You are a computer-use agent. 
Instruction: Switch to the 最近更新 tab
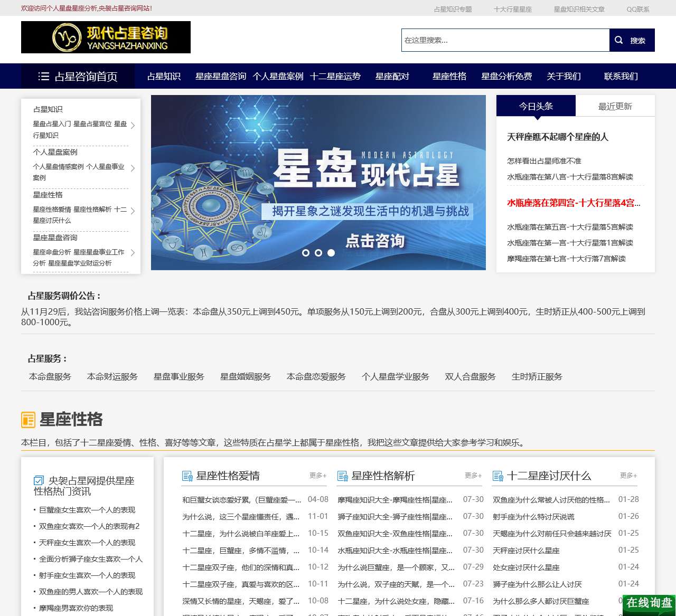point(615,106)
